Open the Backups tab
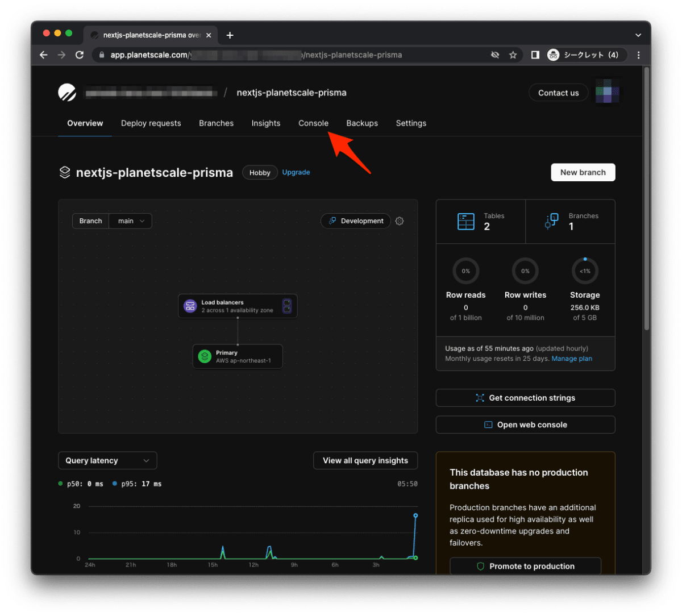 point(362,123)
